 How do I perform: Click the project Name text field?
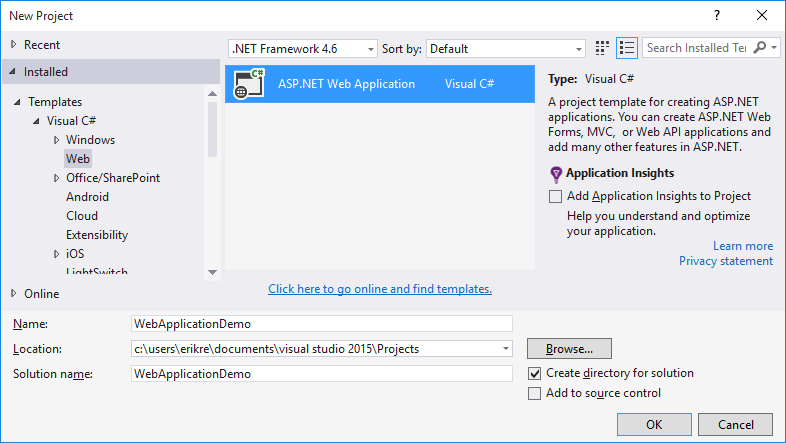pyautogui.click(x=321, y=324)
